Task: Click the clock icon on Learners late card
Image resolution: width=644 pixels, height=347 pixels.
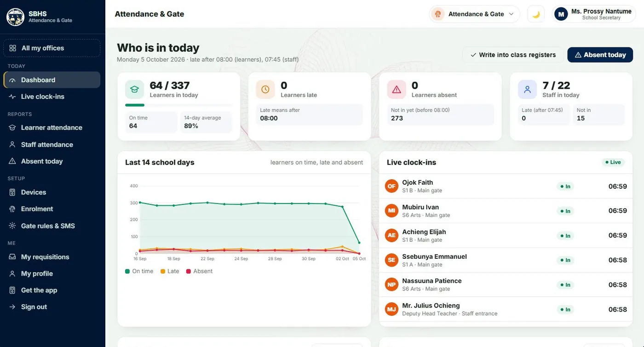Action: tap(265, 90)
